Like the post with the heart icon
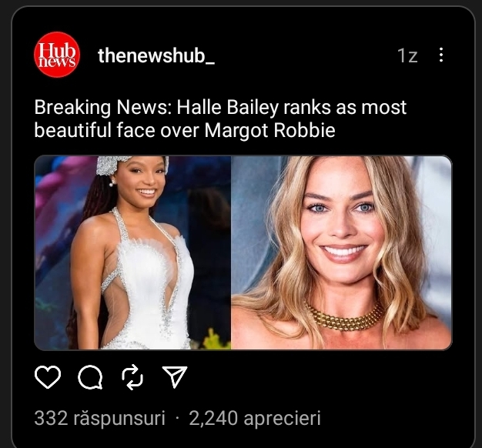The width and height of the screenshot is (482, 448). [48, 377]
